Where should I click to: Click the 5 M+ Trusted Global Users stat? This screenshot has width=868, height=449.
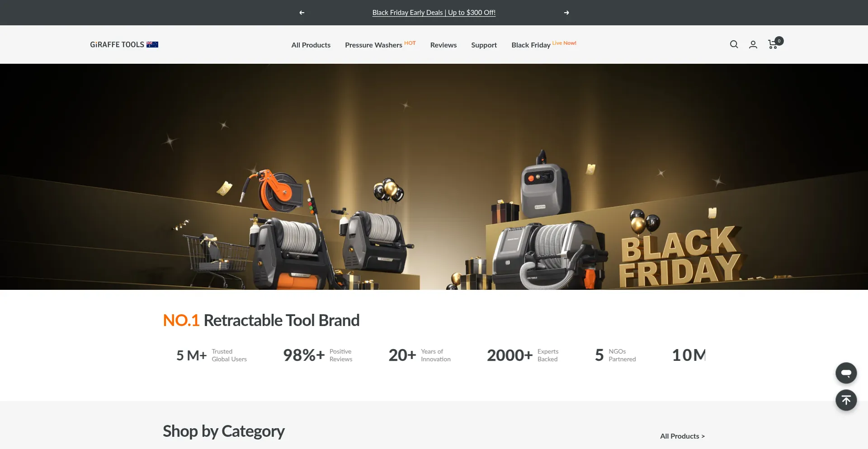click(212, 355)
